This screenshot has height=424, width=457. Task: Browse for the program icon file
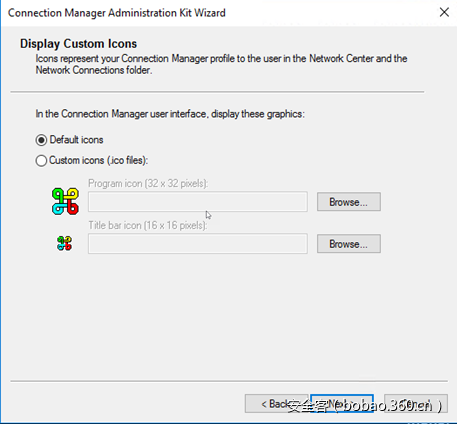coord(349,202)
